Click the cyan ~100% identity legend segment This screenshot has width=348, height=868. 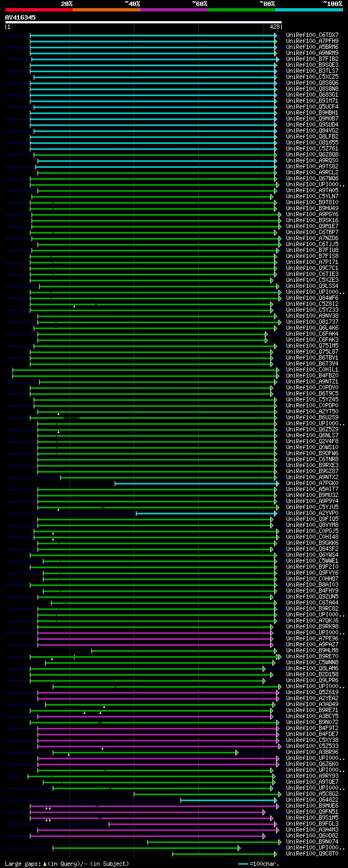309,10
